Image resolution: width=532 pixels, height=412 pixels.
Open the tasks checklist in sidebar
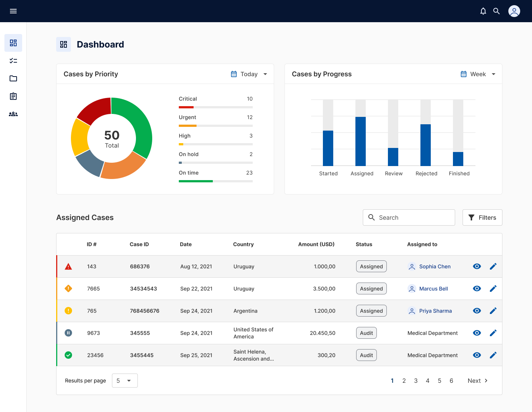tap(13, 61)
